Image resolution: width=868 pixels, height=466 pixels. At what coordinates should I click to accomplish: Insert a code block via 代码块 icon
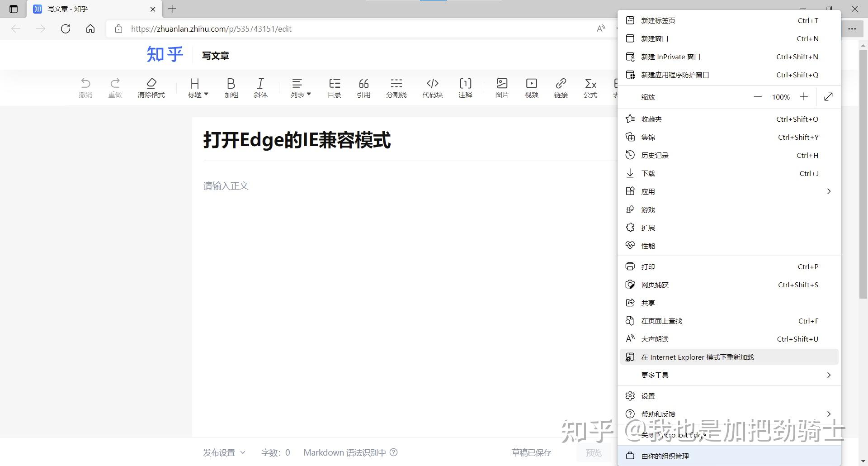pos(433,88)
